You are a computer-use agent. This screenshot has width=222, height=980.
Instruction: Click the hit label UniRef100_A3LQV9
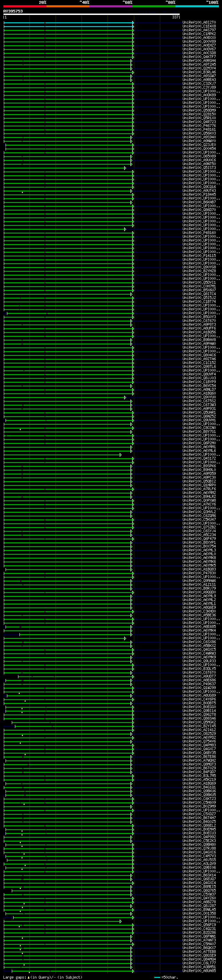click(x=199, y=864)
